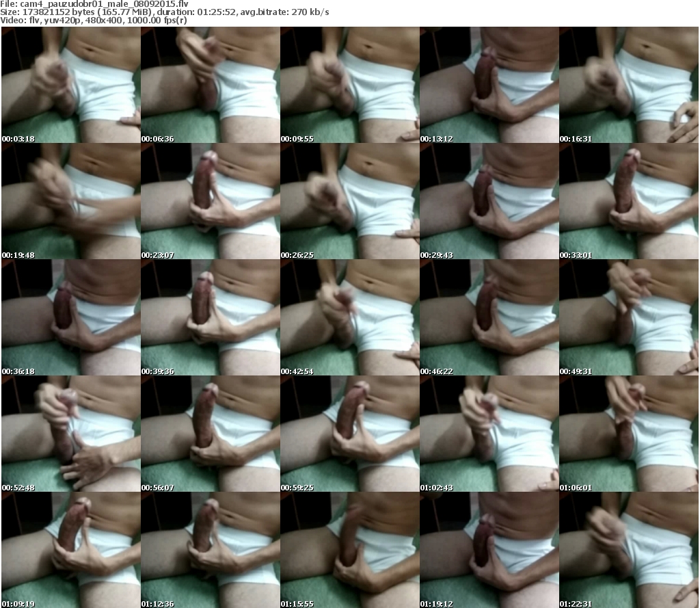Open the frame stamped 00:33:01

click(x=629, y=201)
